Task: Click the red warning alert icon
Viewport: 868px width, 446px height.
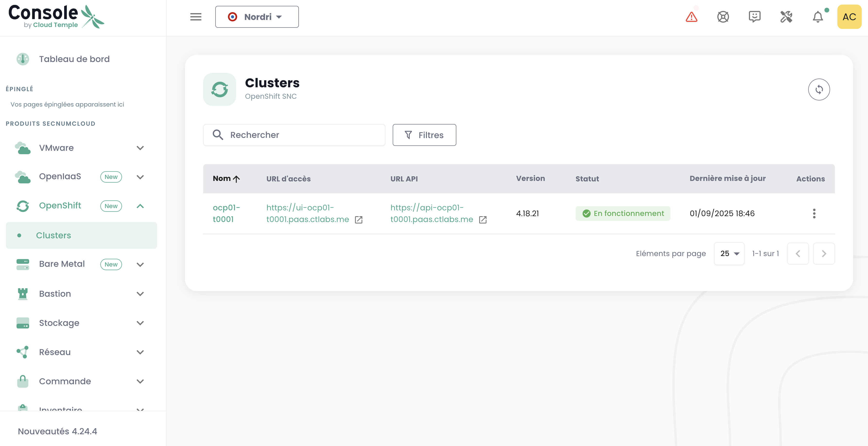Action: click(x=691, y=17)
